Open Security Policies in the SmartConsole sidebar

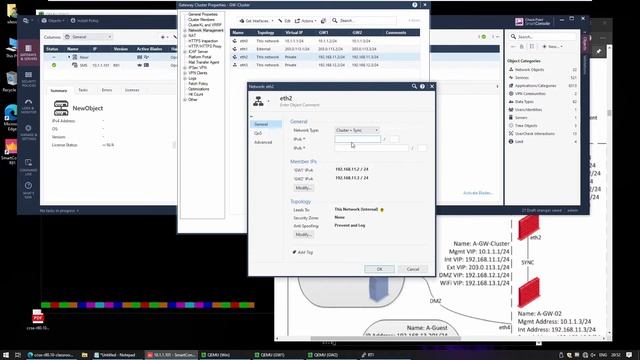(28, 79)
